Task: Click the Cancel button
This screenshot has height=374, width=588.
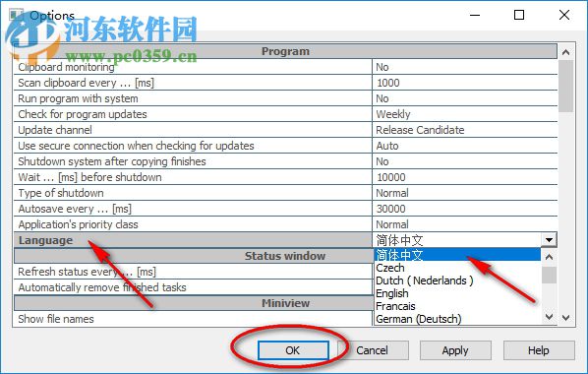Action: pos(373,350)
